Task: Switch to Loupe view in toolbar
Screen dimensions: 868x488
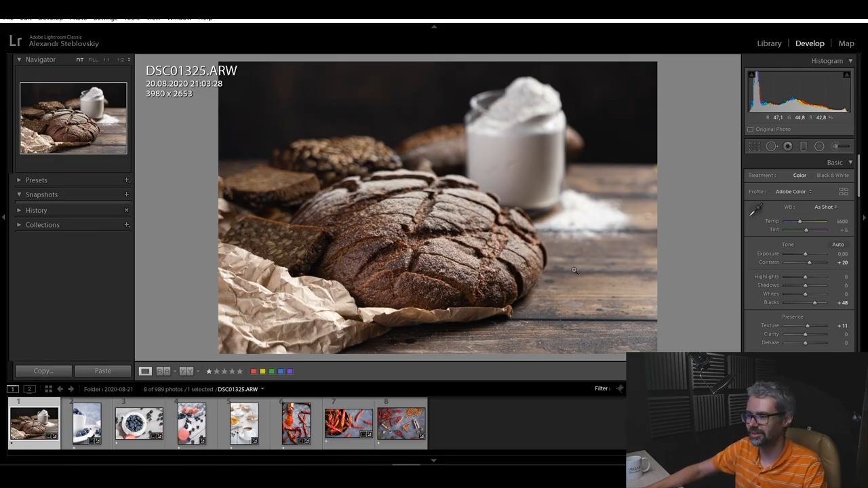Action: [145, 371]
